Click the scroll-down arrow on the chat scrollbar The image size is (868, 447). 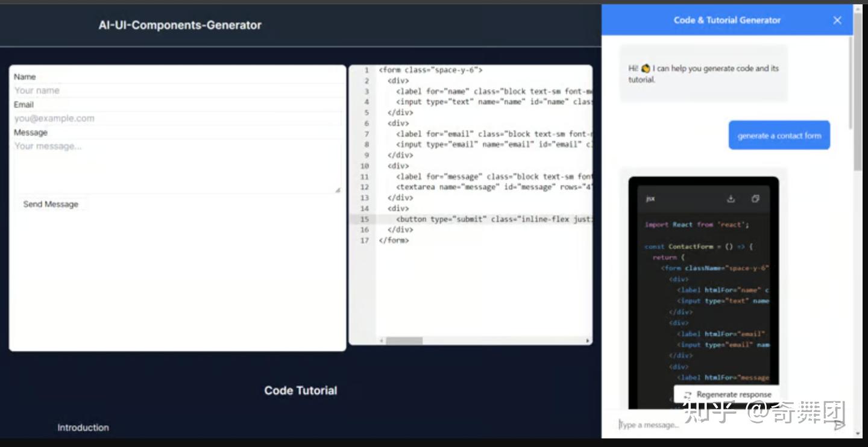[x=858, y=433]
